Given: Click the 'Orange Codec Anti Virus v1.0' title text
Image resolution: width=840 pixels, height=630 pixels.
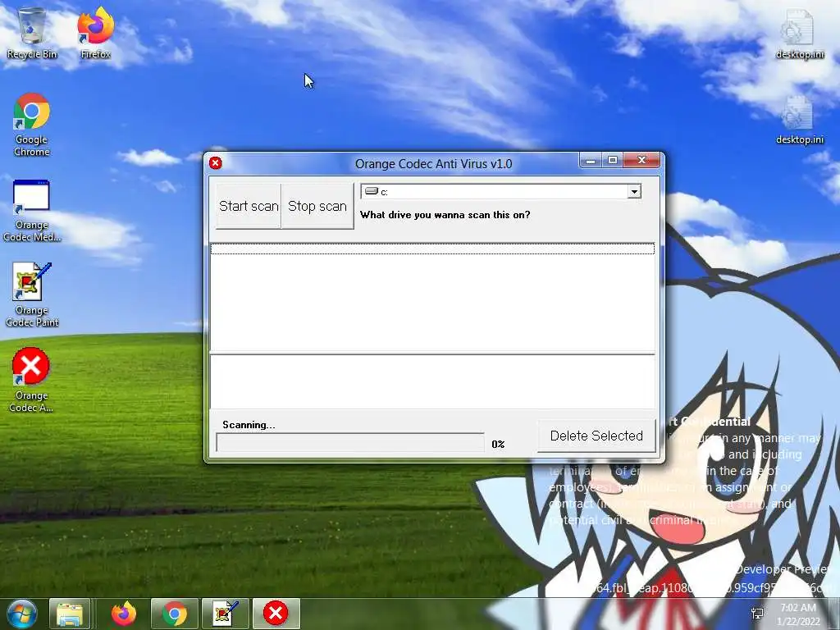Looking at the screenshot, I should click(433, 164).
